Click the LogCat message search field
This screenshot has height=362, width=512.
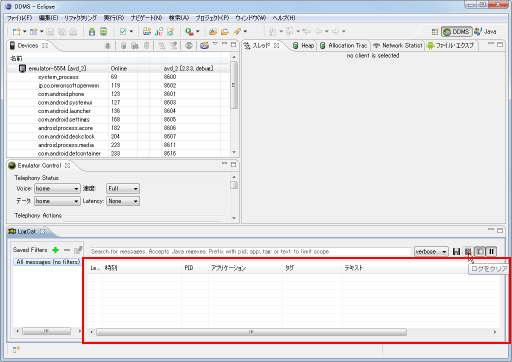pyautogui.click(x=251, y=252)
